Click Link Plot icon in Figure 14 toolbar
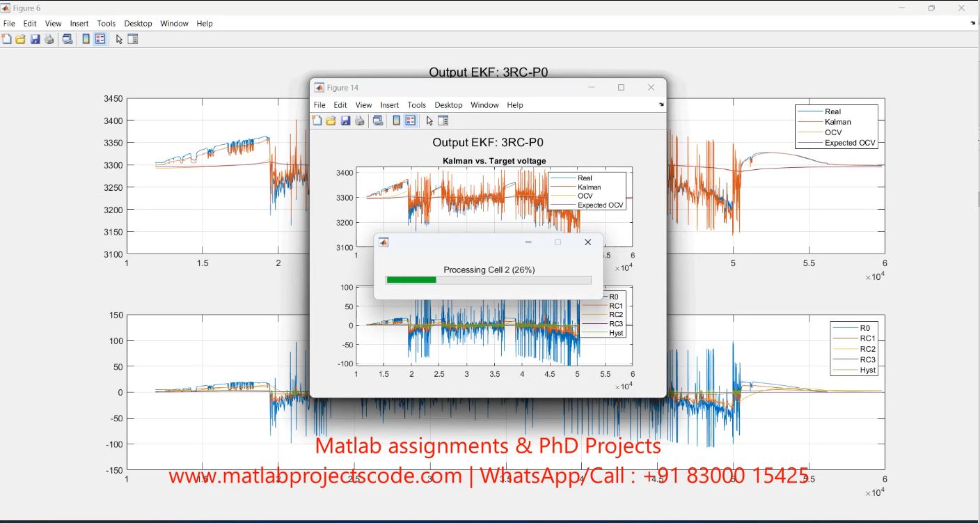This screenshot has height=523, width=980. tap(378, 120)
